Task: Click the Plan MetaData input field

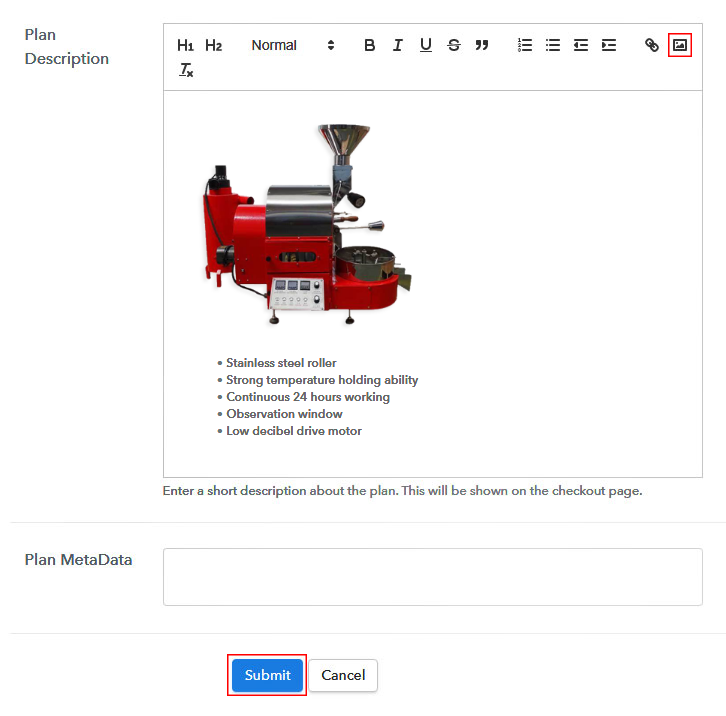Action: pos(432,576)
